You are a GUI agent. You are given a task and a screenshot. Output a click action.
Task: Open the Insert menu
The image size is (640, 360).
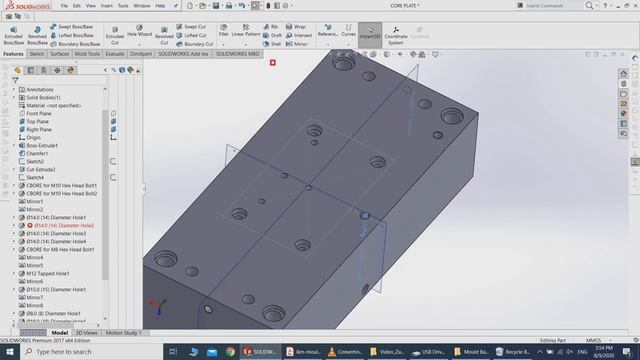(107, 6)
